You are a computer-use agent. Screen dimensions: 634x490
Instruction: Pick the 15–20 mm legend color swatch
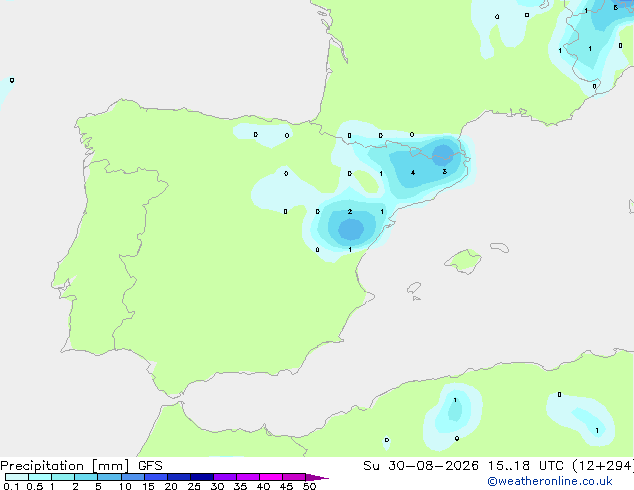tap(156, 477)
